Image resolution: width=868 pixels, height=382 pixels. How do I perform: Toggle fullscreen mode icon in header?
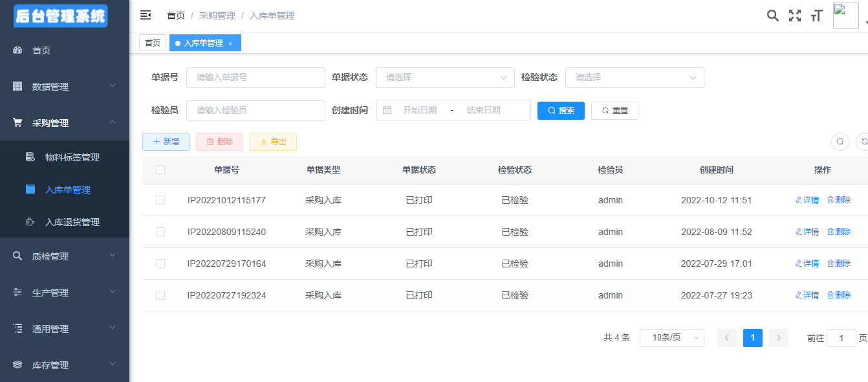click(794, 16)
